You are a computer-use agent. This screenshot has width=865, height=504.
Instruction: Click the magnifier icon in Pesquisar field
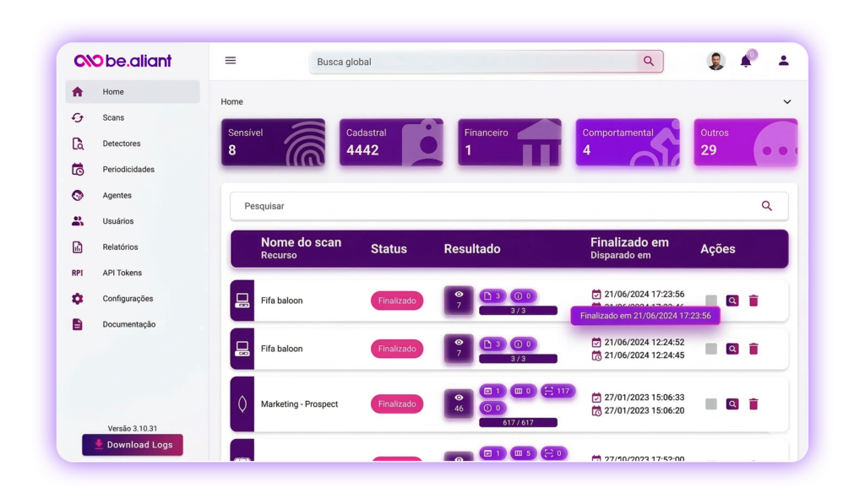[x=766, y=206]
